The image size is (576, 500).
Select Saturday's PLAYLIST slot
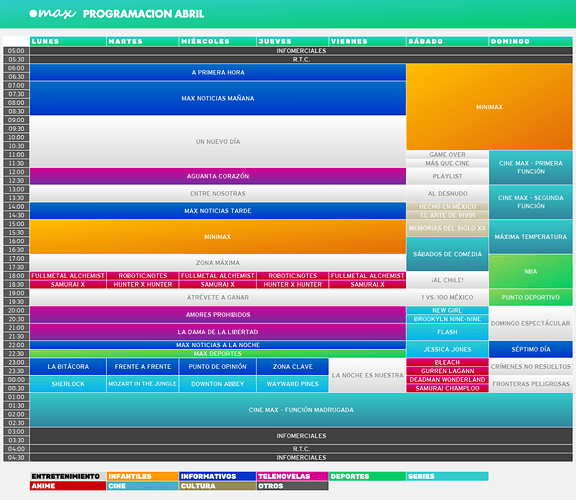pyautogui.click(x=447, y=176)
